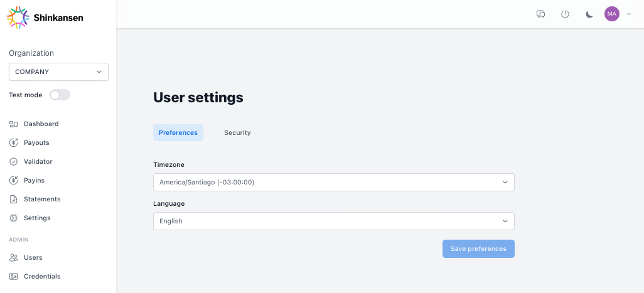
Task: Open the Users admin page
Action: pos(33,258)
